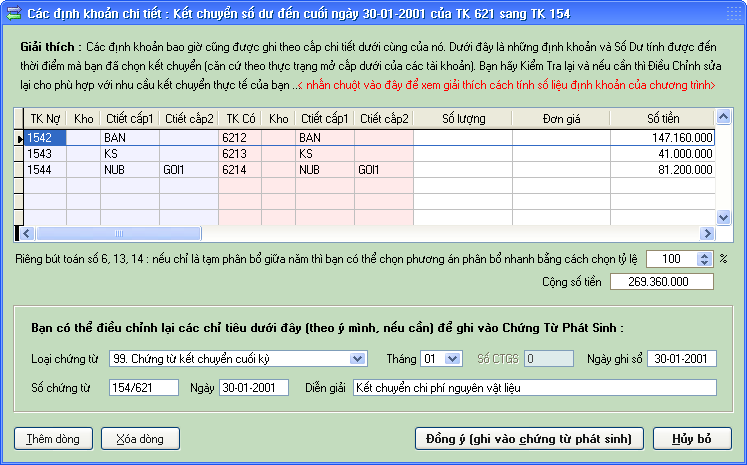
Task: Click into the Diễn giải description field
Action: [534, 388]
